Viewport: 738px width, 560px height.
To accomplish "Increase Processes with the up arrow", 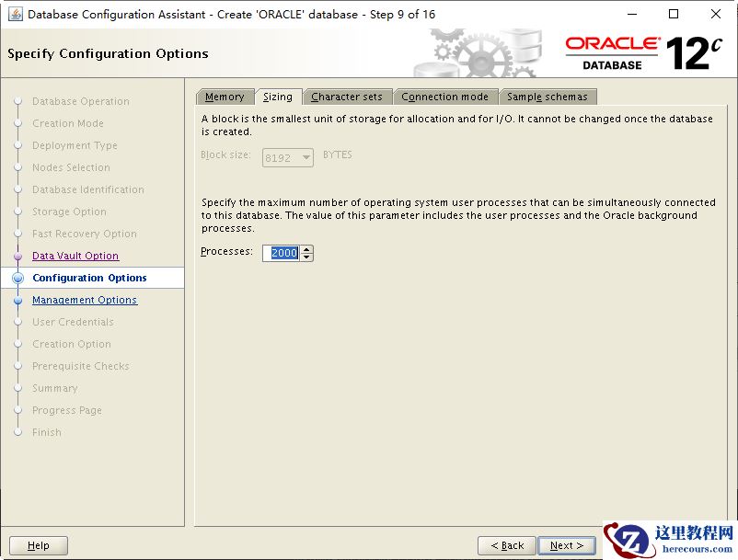I will (x=306, y=249).
